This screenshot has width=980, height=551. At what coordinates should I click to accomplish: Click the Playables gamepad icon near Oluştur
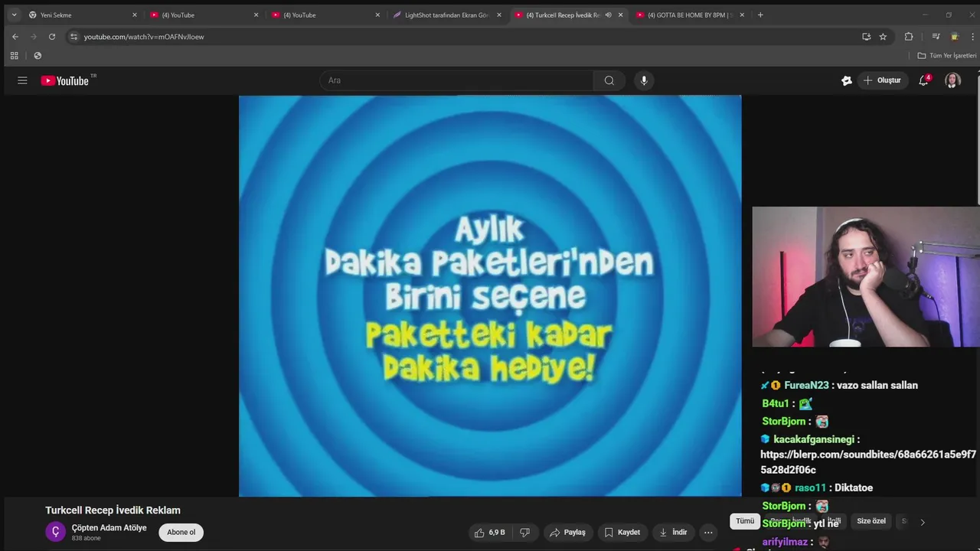click(847, 80)
